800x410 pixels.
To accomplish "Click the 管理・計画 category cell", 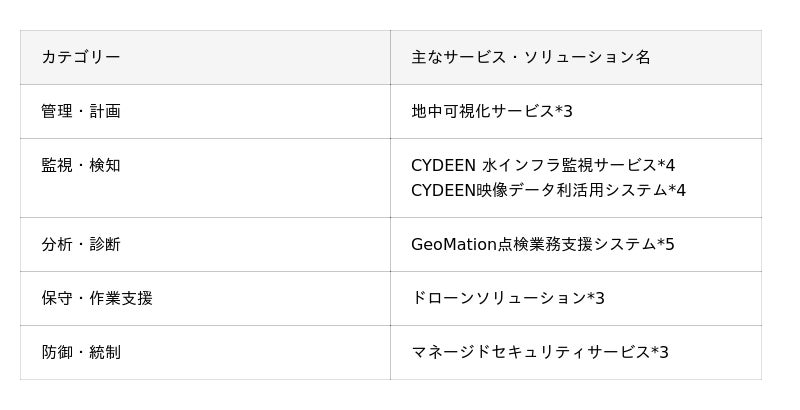I will coord(80,111).
